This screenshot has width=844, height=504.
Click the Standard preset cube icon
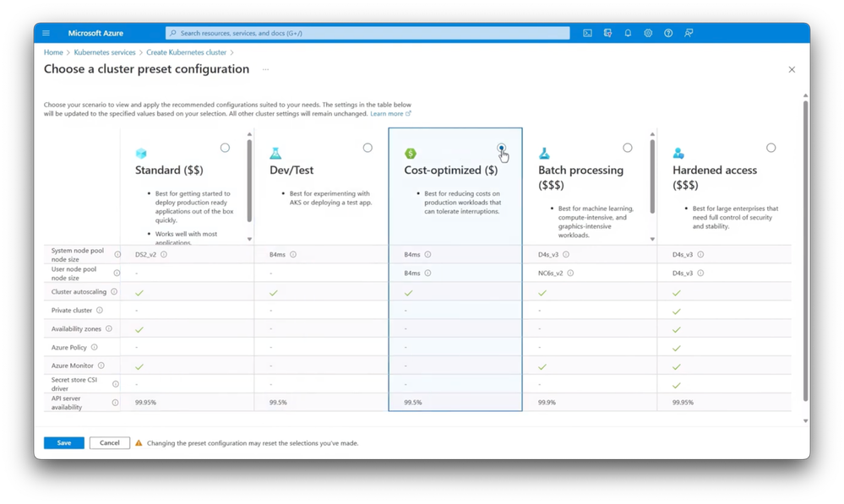tap(141, 154)
